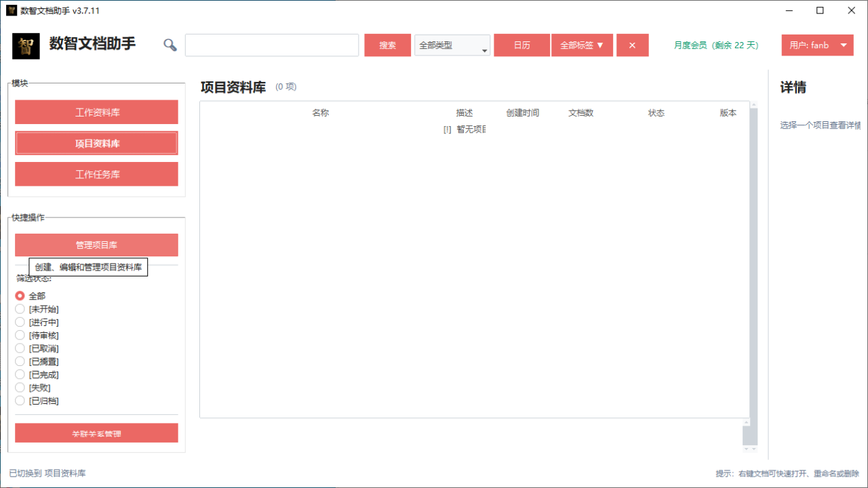Click the 月度会员 remaining days text
868x488 pixels.
pyautogui.click(x=716, y=45)
